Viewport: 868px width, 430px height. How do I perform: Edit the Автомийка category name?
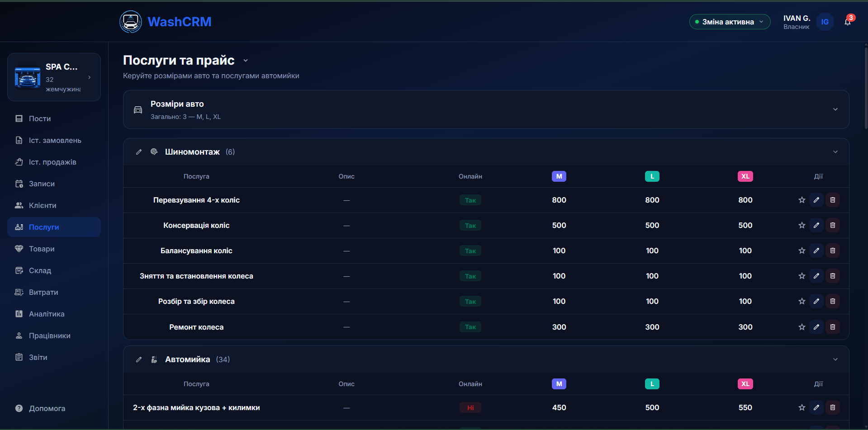139,359
